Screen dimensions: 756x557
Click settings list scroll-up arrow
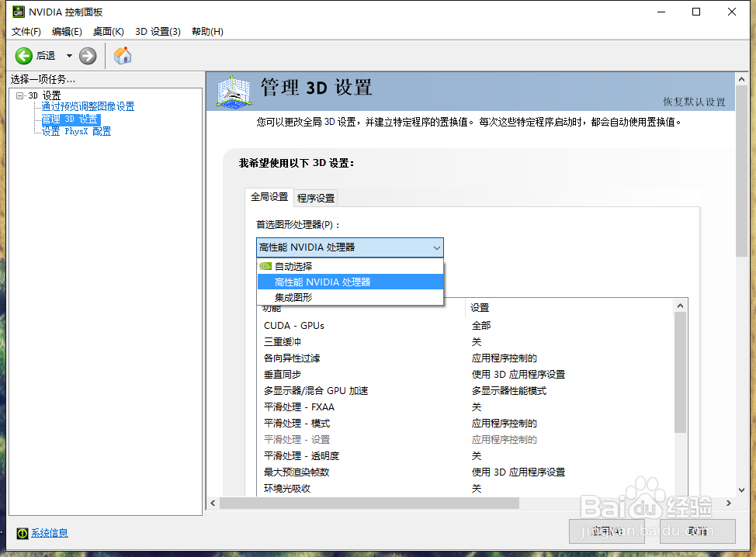coord(680,306)
